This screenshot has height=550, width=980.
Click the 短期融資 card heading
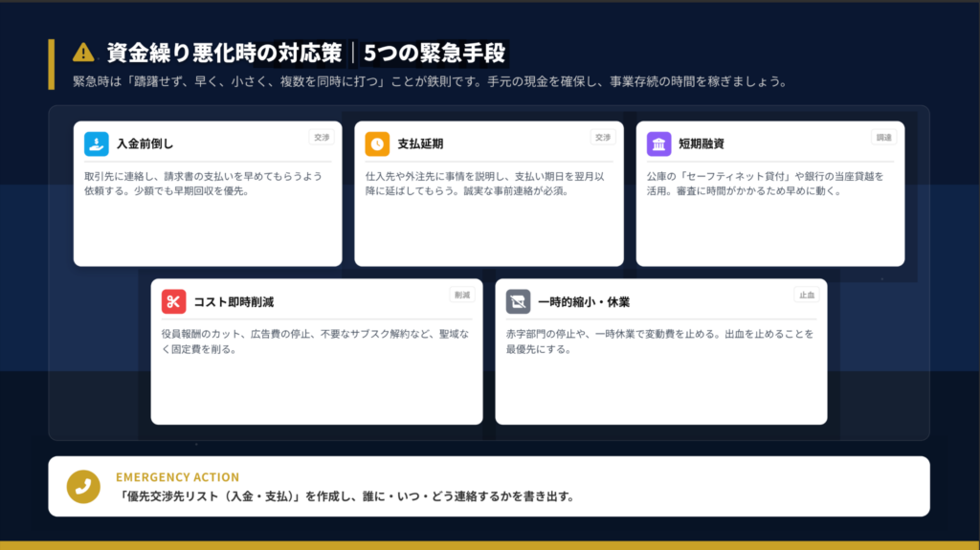coord(702,144)
